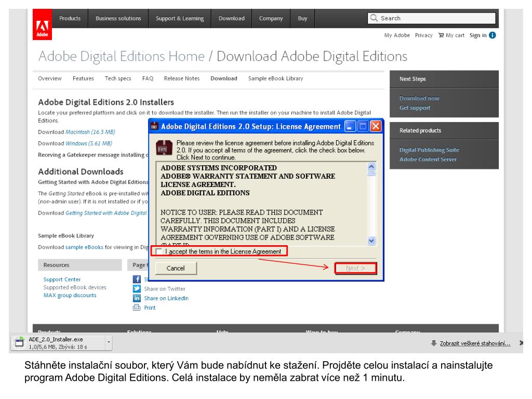Open the Adobe Content Server link
The image size is (532, 399).
tap(428, 159)
